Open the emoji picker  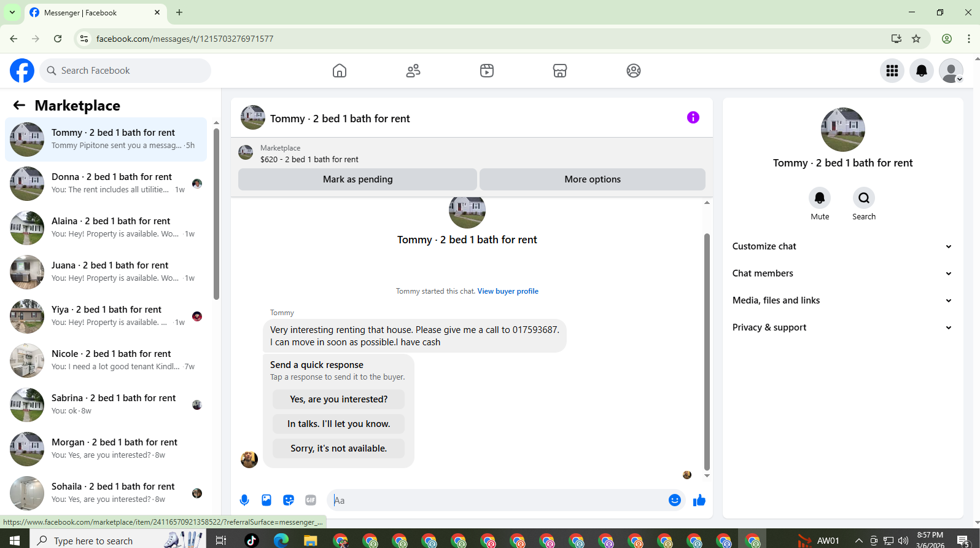tap(675, 500)
